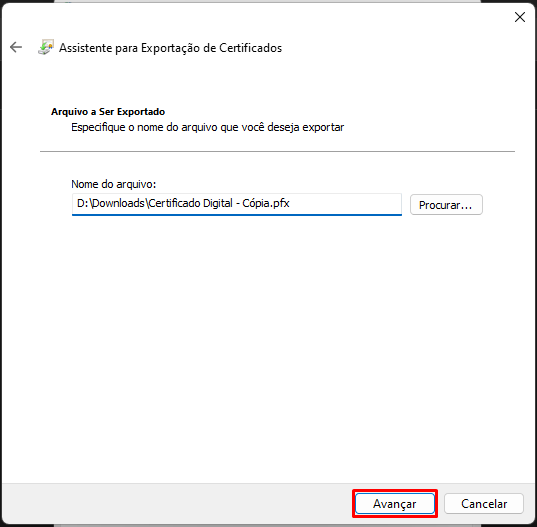Click empty space at end of filename field
This screenshot has height=527, width=537.
click(x=346, y=204)
